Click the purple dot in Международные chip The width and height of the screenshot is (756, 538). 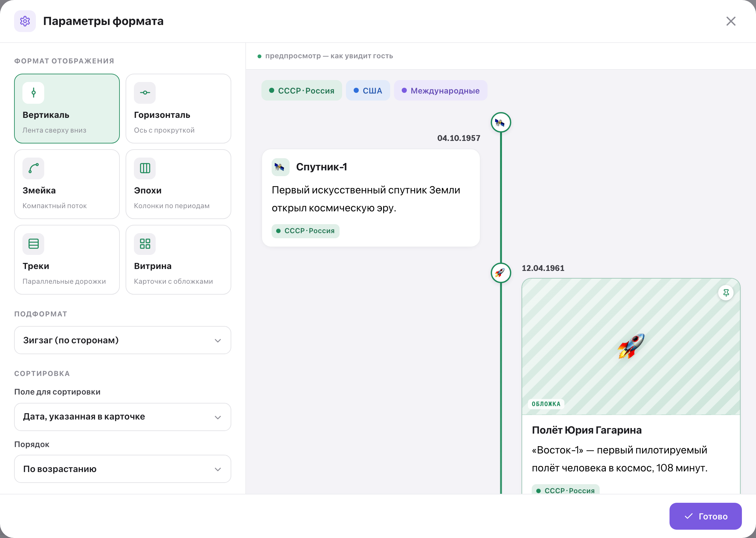pyautogui.click(x=404, y=90)
